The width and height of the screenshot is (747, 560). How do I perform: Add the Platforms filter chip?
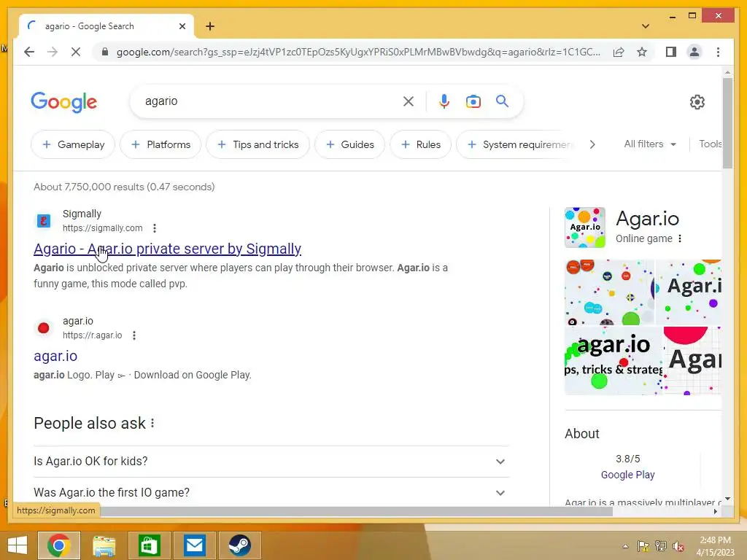(160, 144)
